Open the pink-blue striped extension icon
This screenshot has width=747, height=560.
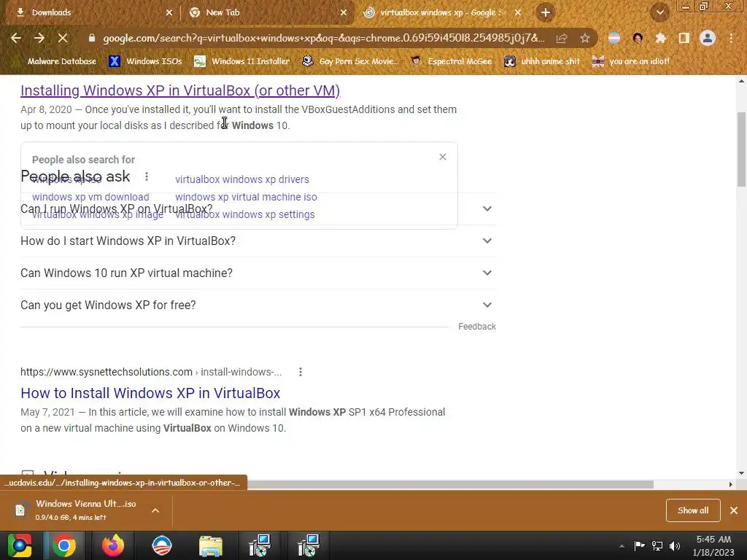coord(614,38)
